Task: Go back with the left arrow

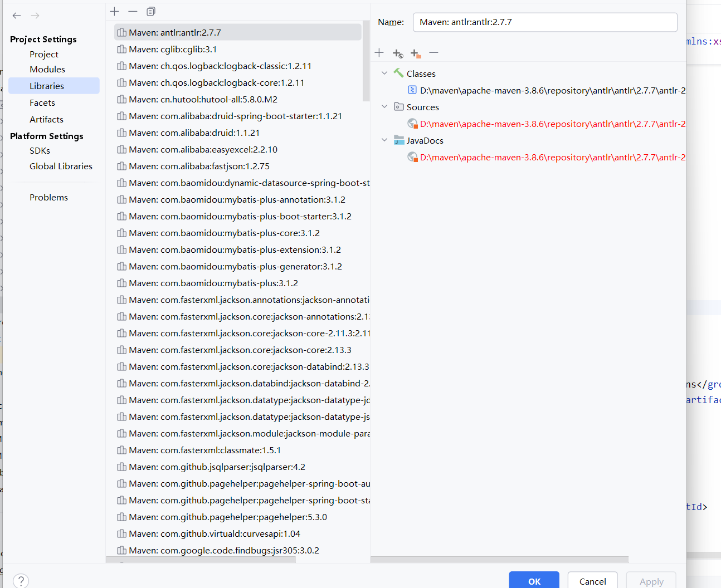Action: (17, 16)
